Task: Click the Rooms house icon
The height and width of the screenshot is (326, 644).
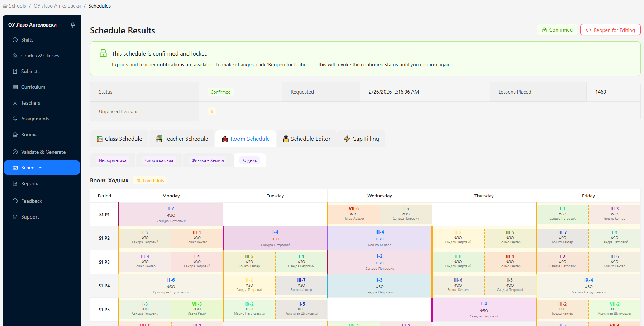Action: pyautogui.click(x=15, y=134)
